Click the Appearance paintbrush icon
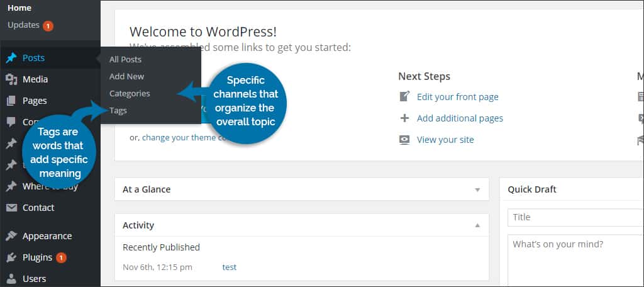The image size is (644, 287). (11, 236)
